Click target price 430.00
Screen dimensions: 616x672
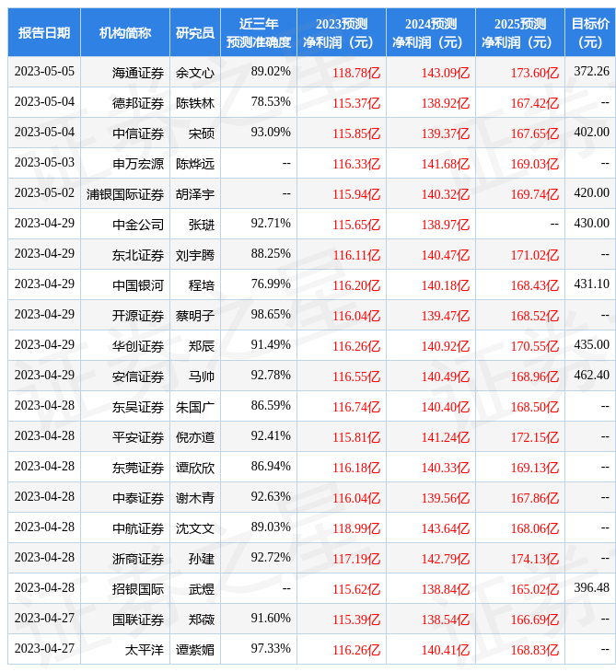[591, 224]
